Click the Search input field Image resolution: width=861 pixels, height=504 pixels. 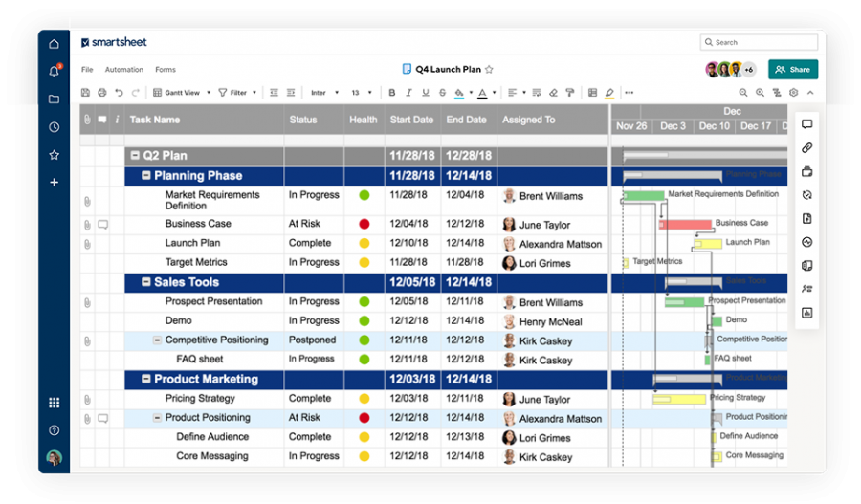762,42
